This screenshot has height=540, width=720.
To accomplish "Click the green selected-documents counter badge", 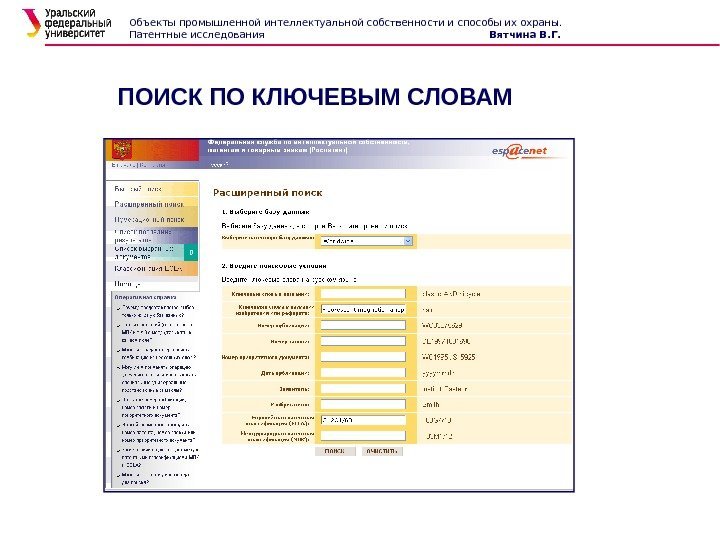I will click(191, 252).
